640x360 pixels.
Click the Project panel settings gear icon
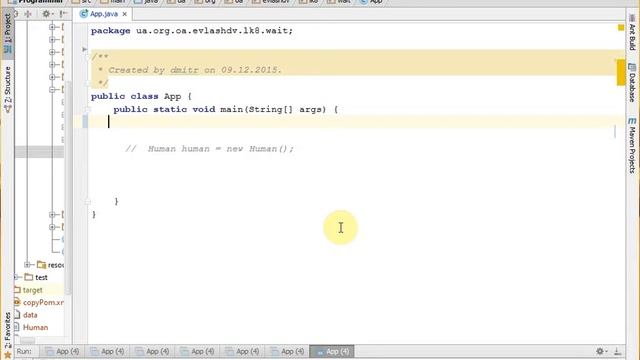click(x=46, y=14)
